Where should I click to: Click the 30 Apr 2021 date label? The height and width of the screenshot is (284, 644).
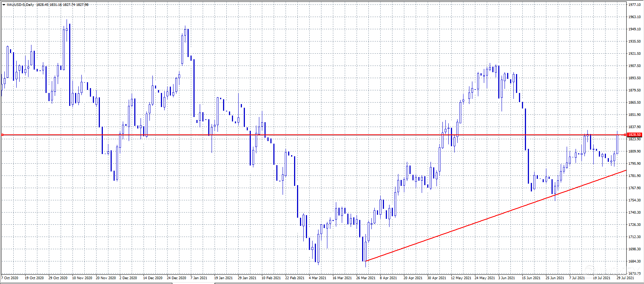click(x=436, y=278)
